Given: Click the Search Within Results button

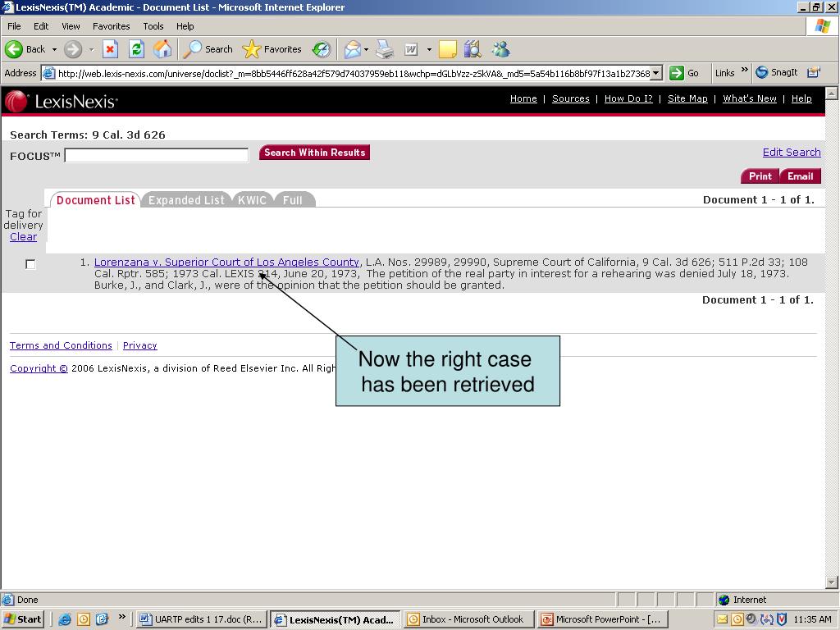Looking at the screenshot, I should click(314, 153).
